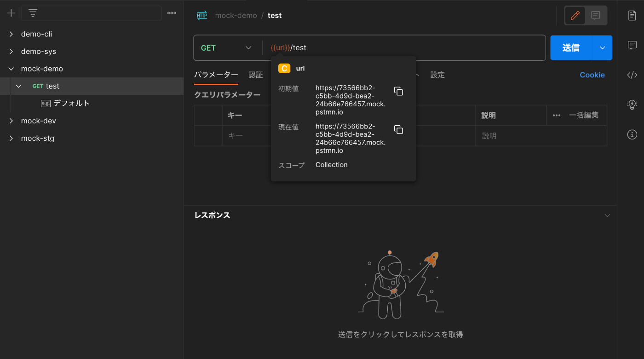Expand the demo-cli collection

pyautogui.click(x=11, y=34)
